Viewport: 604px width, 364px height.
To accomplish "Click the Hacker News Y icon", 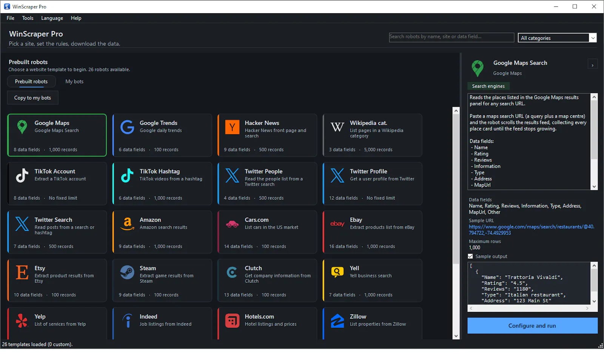I will tap(232, 127).
